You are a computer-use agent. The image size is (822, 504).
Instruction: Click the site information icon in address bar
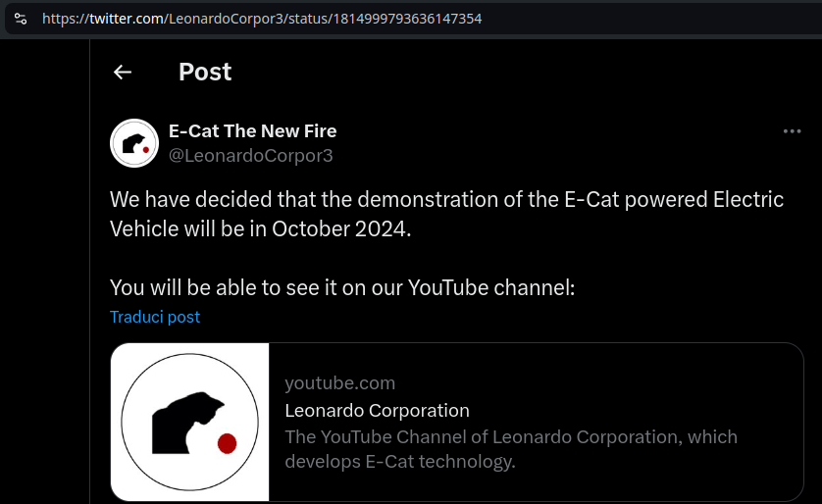click(20, 19)
